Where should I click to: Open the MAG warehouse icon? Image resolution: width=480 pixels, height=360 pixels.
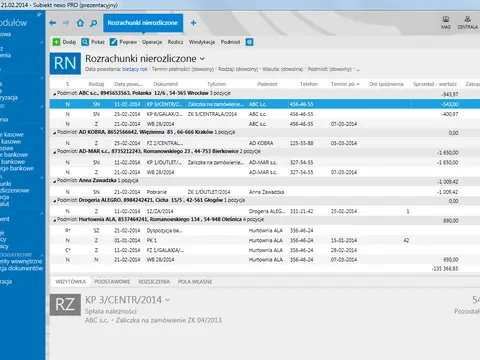(x=446, y=23)
